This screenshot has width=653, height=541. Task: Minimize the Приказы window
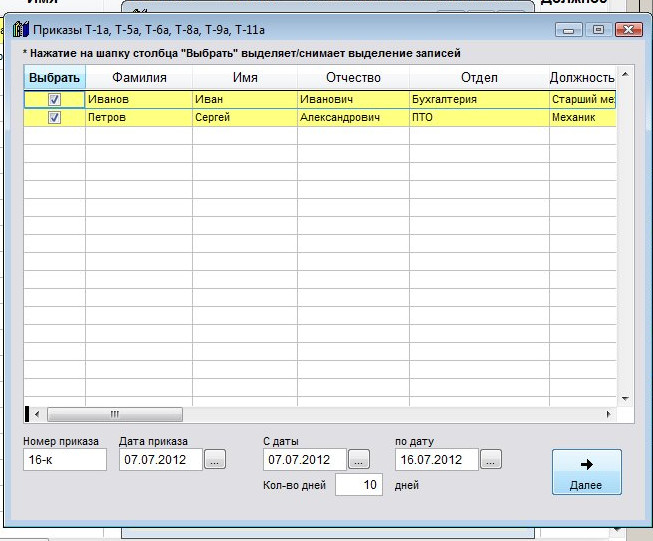point(569,30)
